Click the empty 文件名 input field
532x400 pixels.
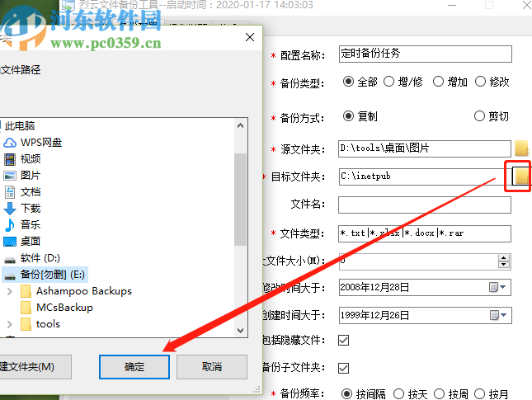tap(425, 205)
